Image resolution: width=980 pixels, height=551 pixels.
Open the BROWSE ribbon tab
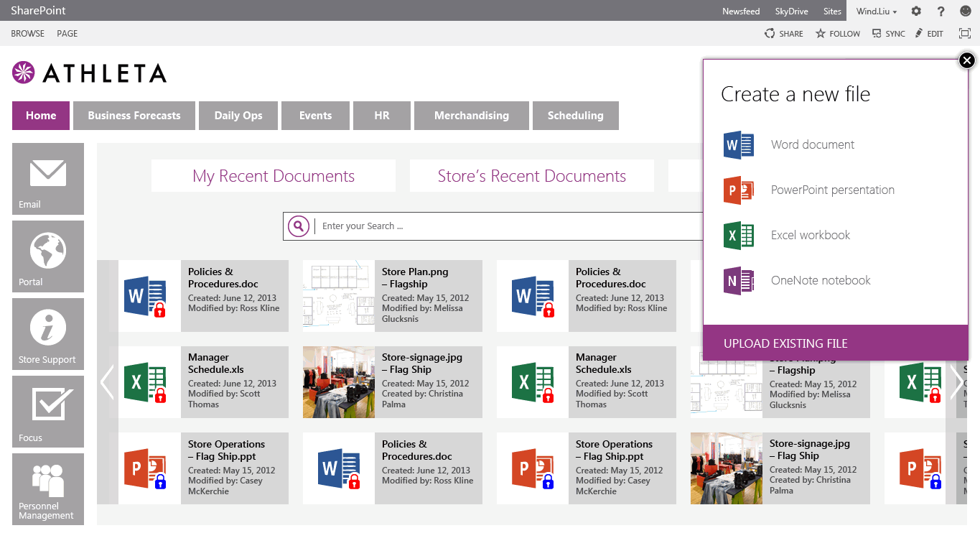[27, 34]
